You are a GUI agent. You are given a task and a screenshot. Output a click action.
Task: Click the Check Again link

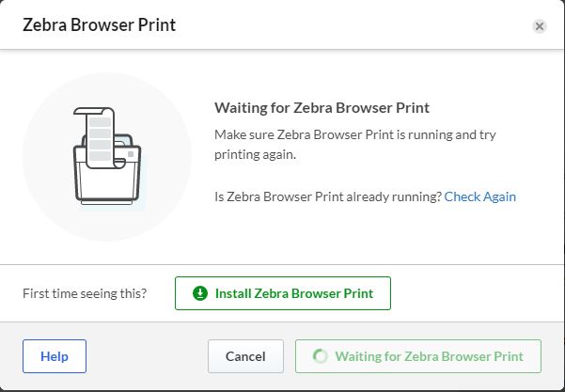click(x=479, y=196)
